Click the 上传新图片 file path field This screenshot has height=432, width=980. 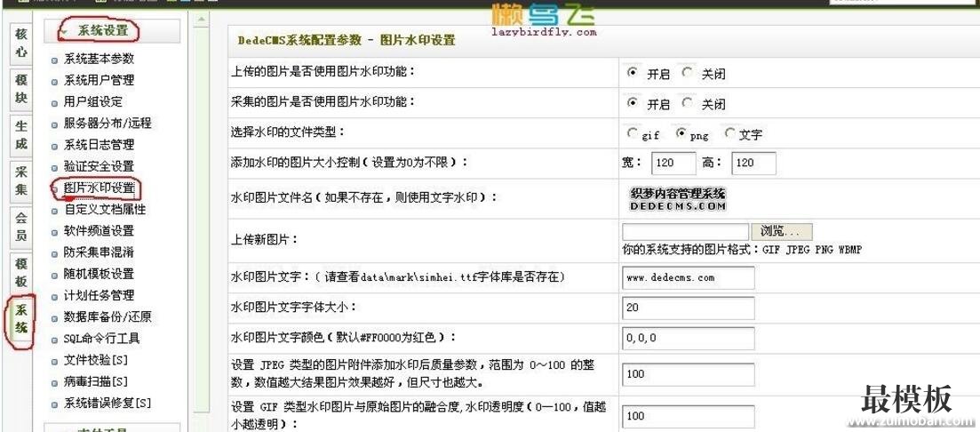tap(686, 232)
